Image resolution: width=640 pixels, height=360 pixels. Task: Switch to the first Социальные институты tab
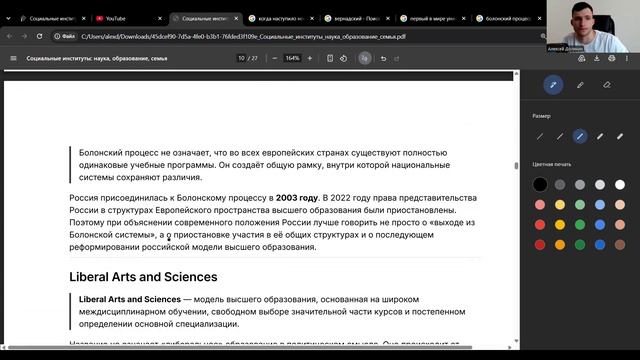click(53, 18)
